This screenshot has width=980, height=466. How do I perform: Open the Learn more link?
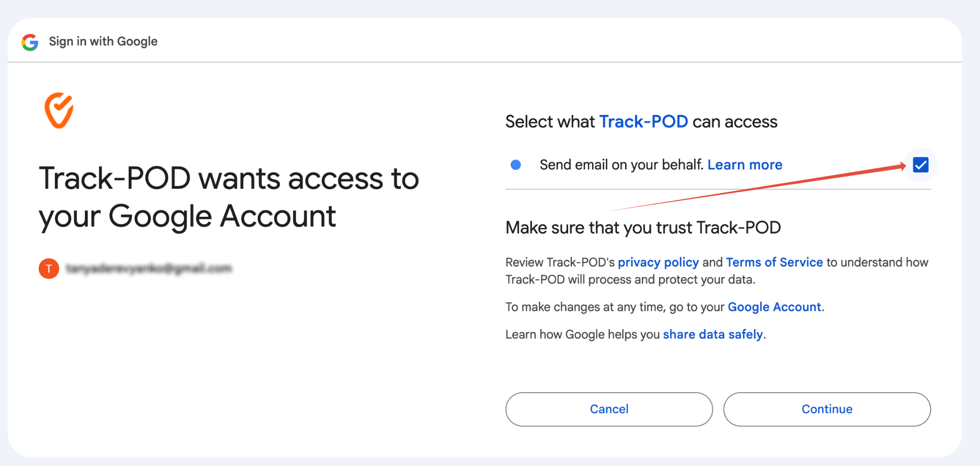click(x=745, y=165)
